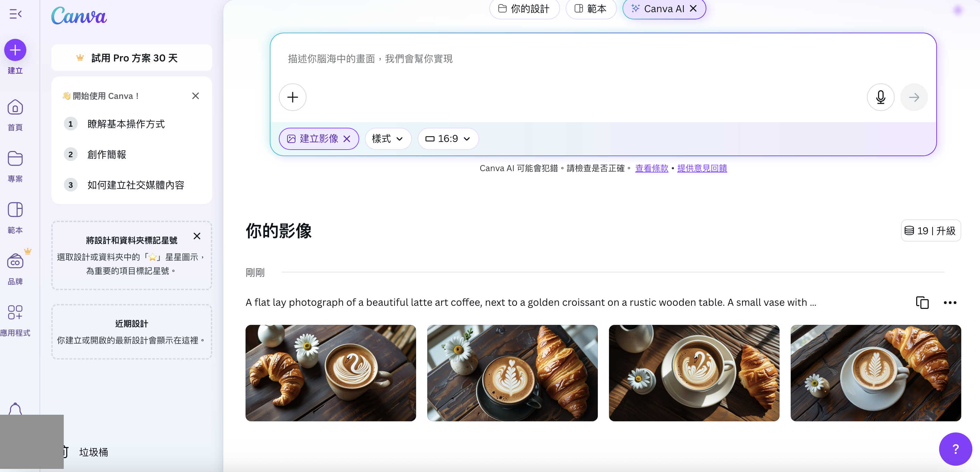Open the 16:9 aspect ratio dropdown
The image size is (980, 472).
(x=447, y=139)
